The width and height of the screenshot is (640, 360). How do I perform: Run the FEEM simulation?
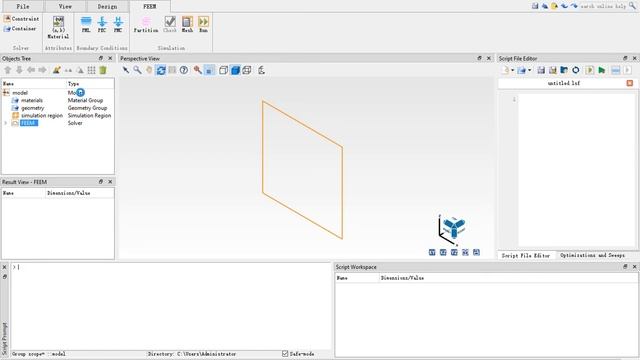pyautogui.click(x=203, y=24)
